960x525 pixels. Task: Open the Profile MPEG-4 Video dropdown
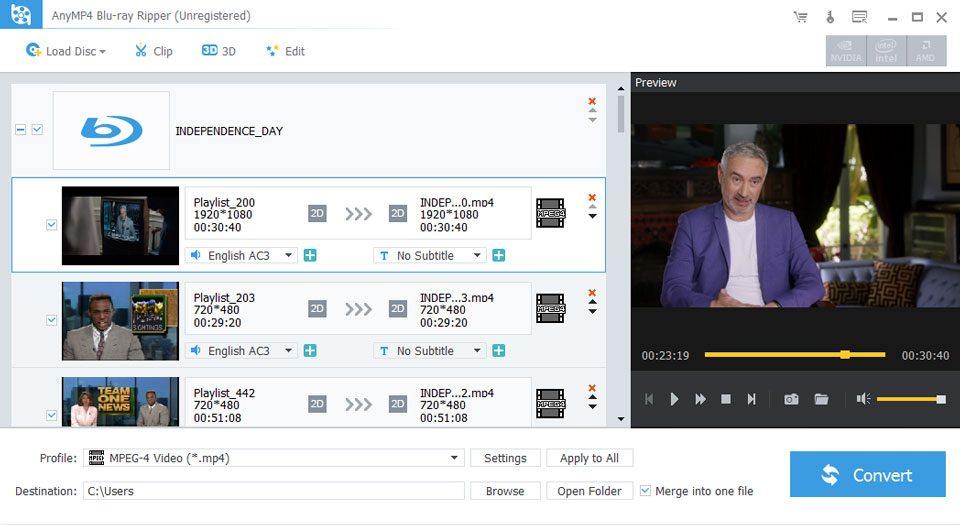[x=274, y=458]
